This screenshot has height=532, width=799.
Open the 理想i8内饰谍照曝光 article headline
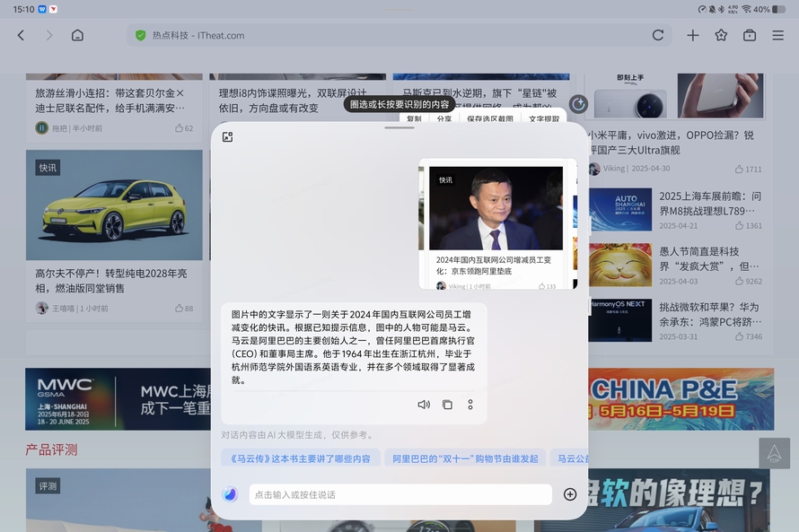click(x=293, y=100)
